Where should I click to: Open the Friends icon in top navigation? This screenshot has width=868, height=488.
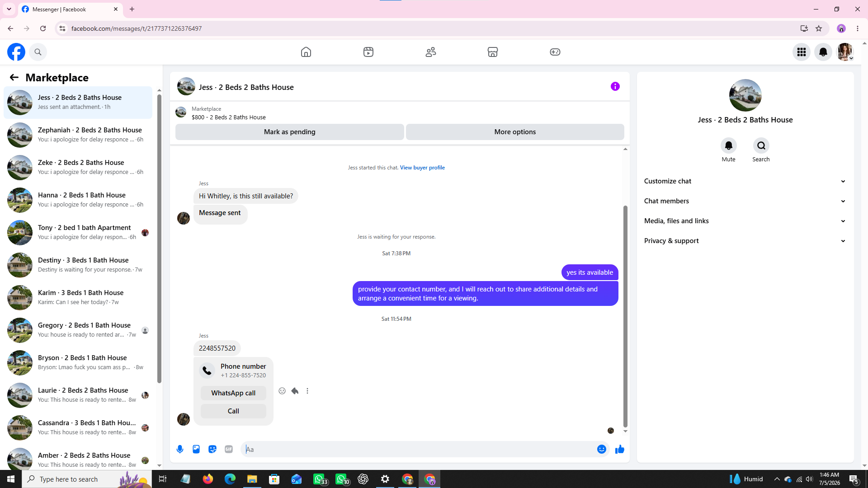(x=431, y=52)
